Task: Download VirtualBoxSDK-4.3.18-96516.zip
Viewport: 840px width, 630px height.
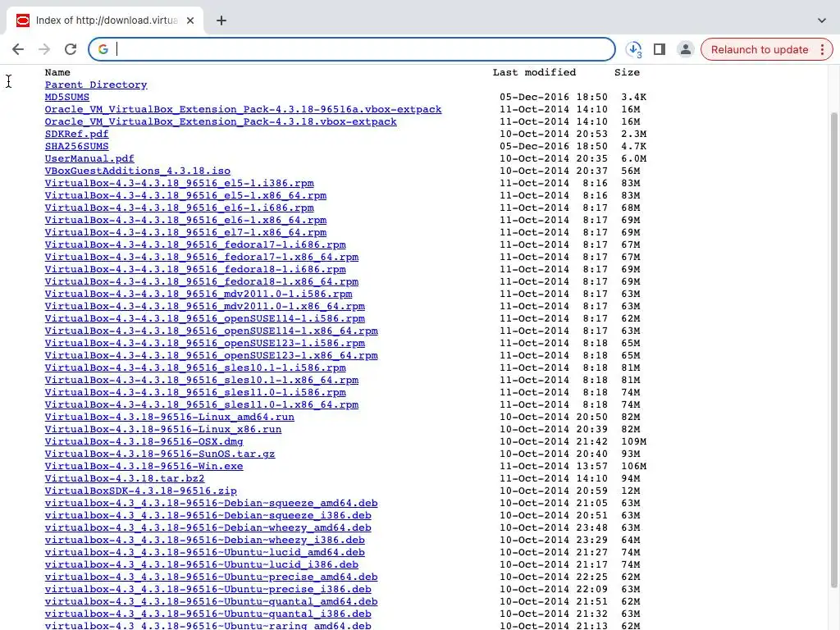Action: (141, 491)
